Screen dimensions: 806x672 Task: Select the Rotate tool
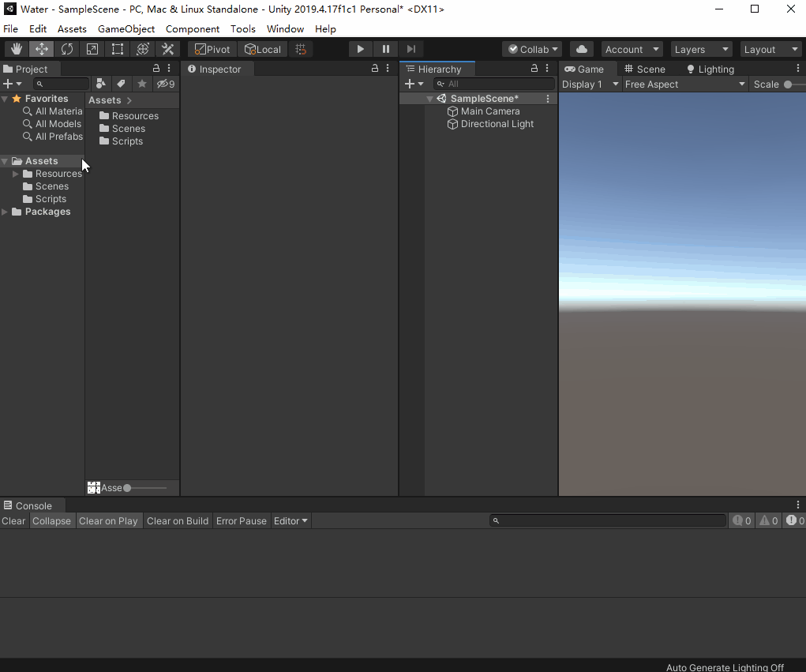[67, 49]
